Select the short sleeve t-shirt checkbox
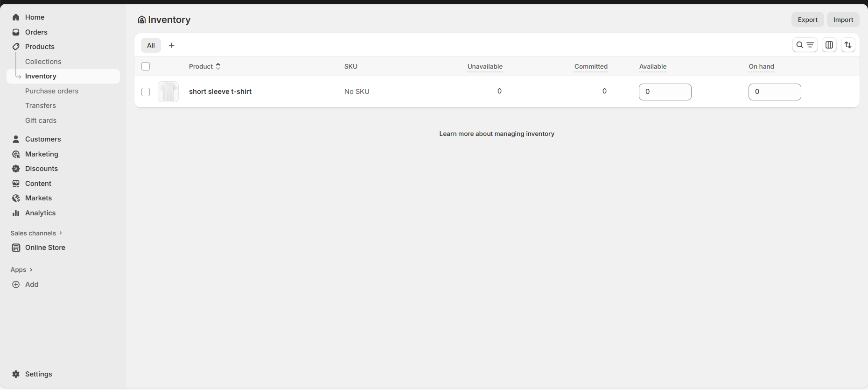868x390 pixels. [x=146, y=92]
